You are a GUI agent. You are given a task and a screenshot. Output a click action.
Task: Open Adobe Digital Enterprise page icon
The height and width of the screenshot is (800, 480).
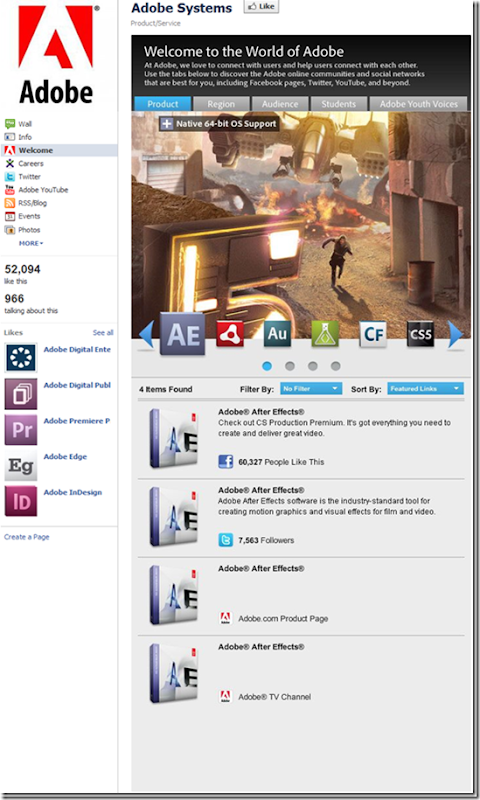(x=21, y=357)
